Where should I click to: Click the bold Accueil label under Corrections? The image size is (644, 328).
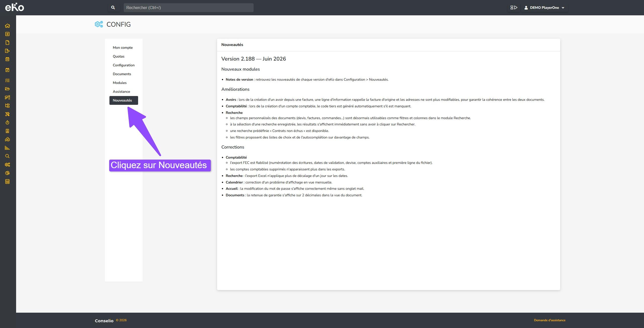(231, 189)
